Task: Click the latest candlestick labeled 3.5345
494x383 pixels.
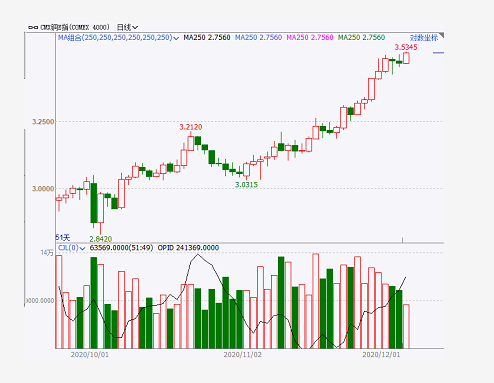Action: pyautogui.click(x=406, y=58)
